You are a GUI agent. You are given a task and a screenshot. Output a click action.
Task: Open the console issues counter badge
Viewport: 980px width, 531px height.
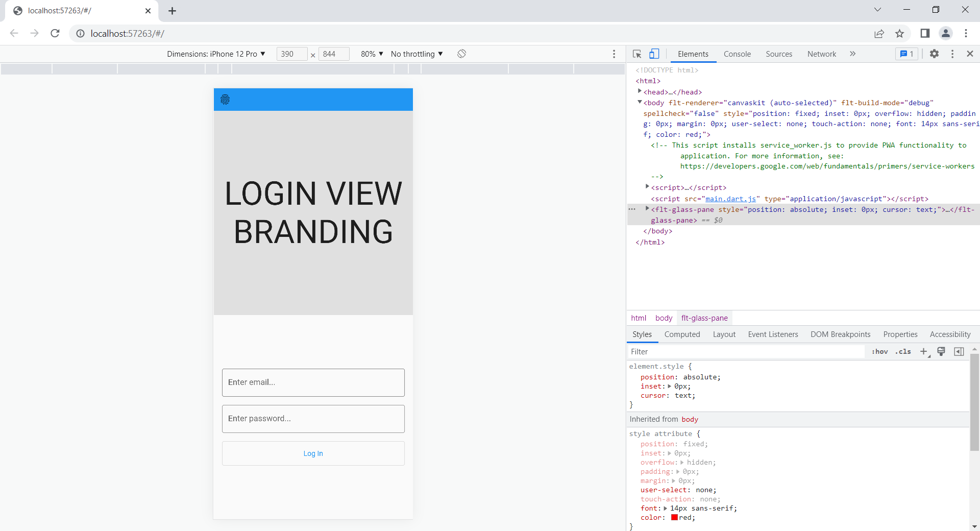906,54
